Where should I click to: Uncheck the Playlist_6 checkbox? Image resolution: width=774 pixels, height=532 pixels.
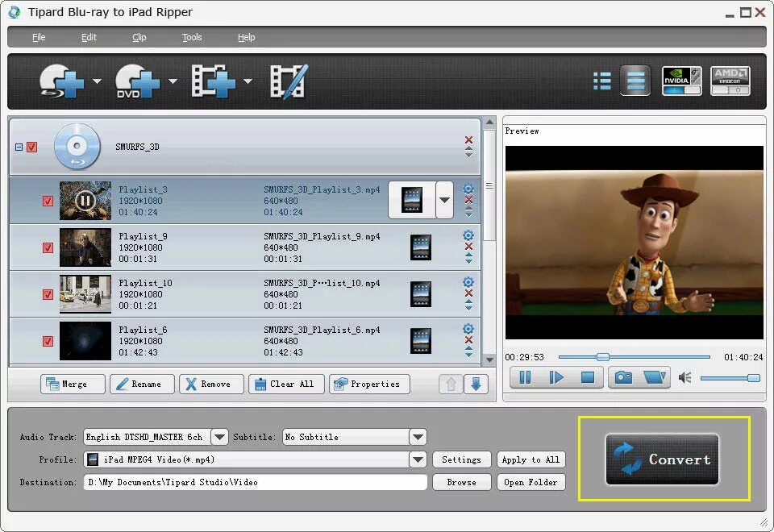pyautogui.click(x=48, y=342)
